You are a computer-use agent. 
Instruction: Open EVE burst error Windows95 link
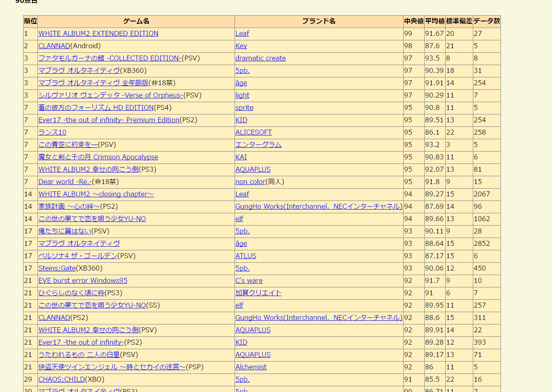pyautogui.click(x=82, y=281)
